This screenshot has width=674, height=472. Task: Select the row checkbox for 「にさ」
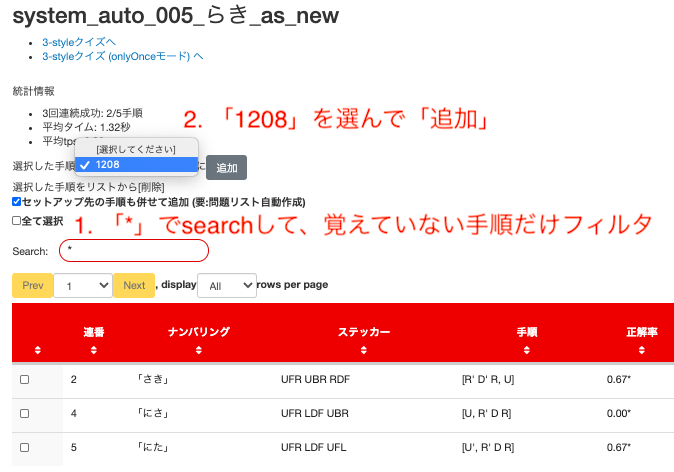pos(25,414)
